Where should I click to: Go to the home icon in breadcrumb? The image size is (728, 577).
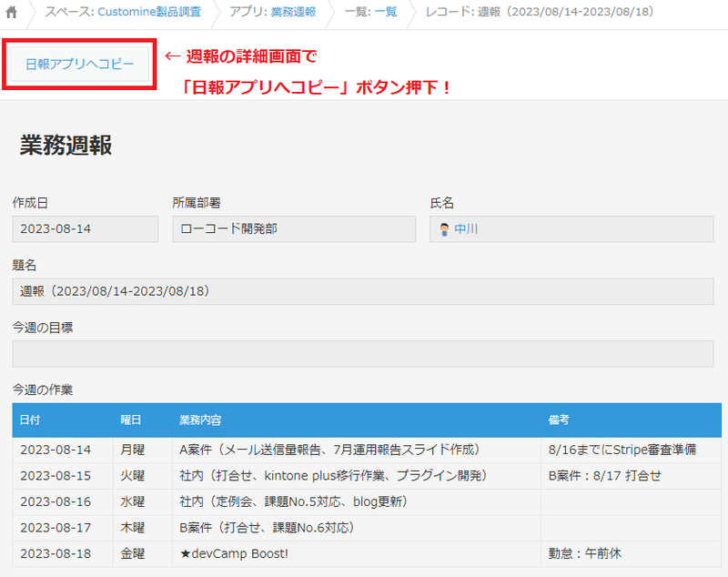coord(11,12)
